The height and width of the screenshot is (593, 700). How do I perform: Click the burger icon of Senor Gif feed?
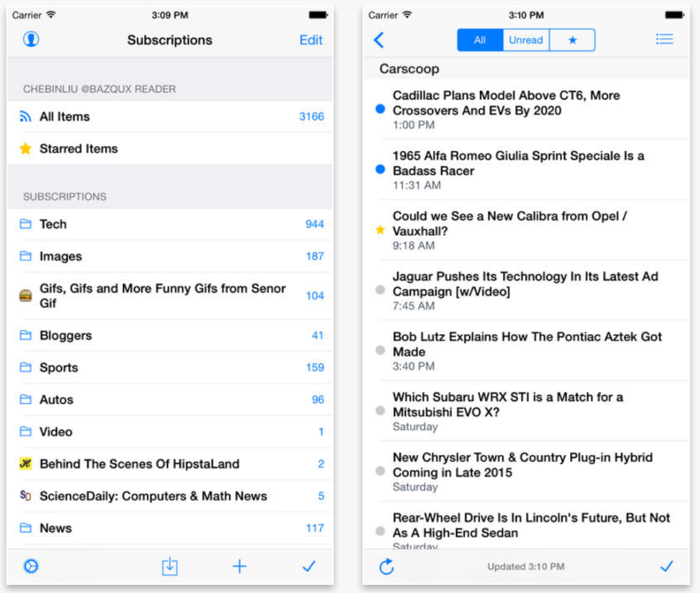click(25, 295)
